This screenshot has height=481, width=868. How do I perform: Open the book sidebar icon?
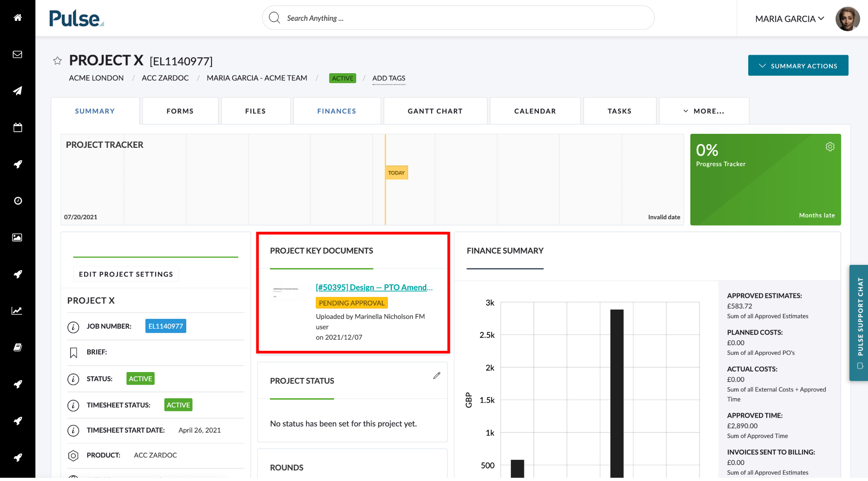pos(18,347)
